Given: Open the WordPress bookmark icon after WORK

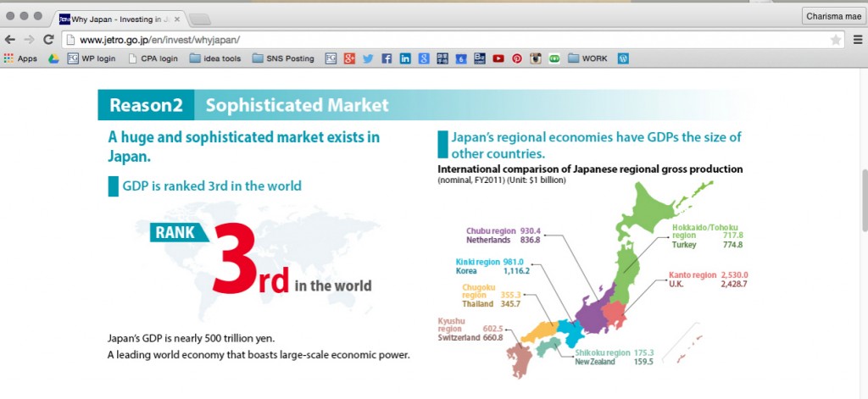Looking at the screenshot, I should 623,58.
